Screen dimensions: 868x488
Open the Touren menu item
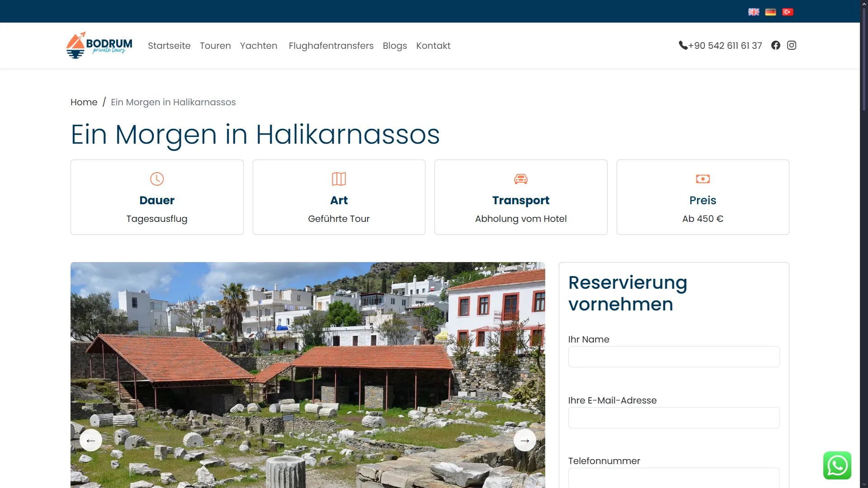[215, 46]
